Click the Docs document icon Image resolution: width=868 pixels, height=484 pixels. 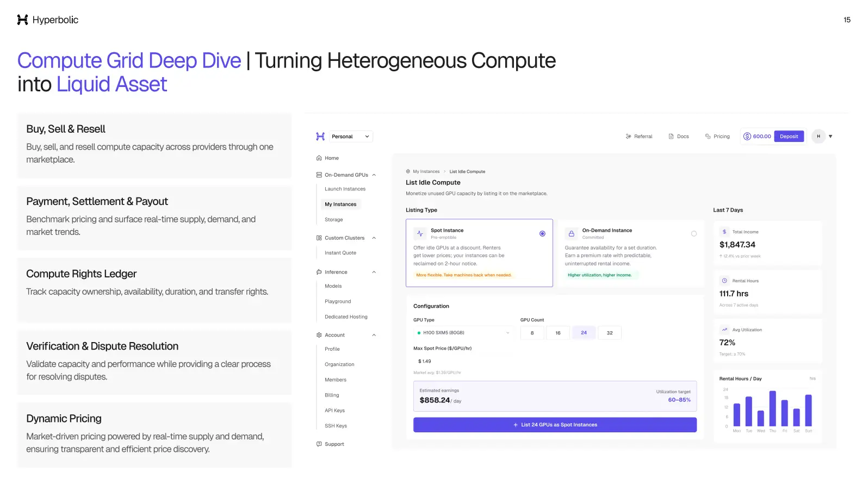pos(671,136)
